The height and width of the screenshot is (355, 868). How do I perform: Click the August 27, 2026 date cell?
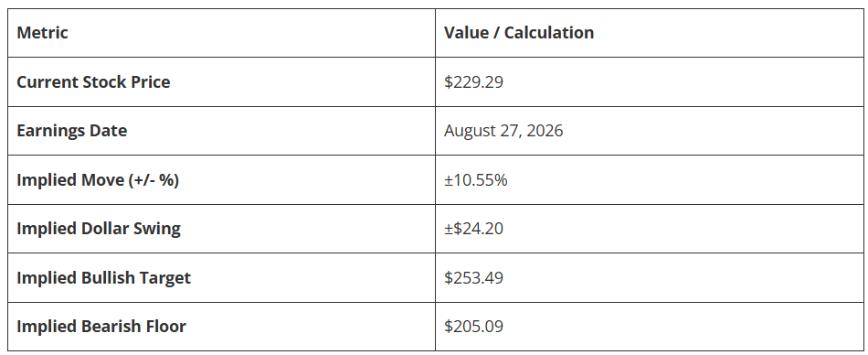tap(503, 131)
